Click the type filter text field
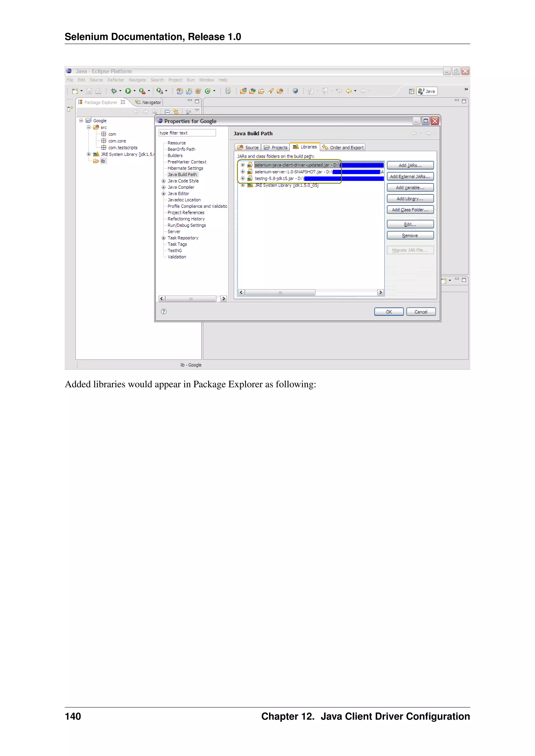Image resolution: width=535 pixels, height=756 pixels. [187, 133]
